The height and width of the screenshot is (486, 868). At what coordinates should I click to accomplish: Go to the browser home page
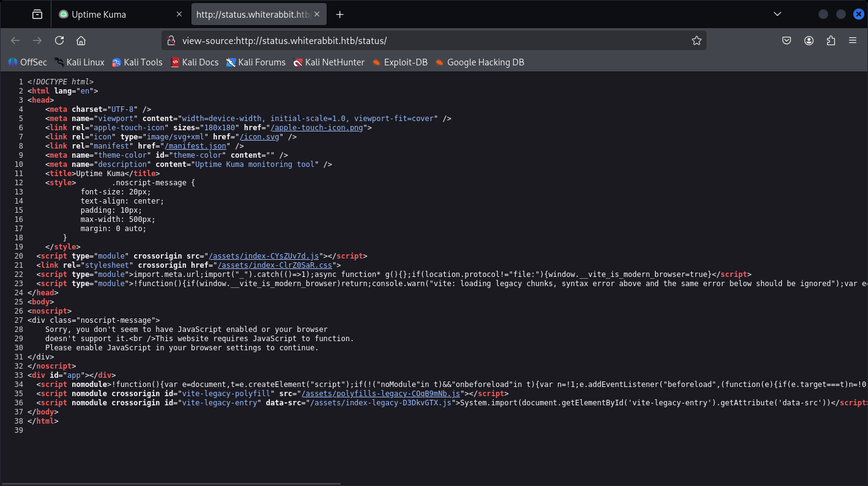coord(81,40)
